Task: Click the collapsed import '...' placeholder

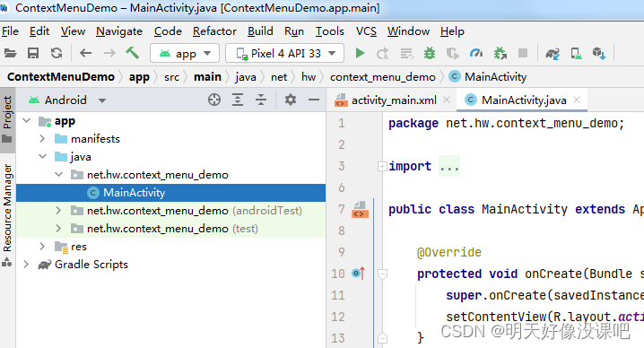Action: (x=449, y=167)
